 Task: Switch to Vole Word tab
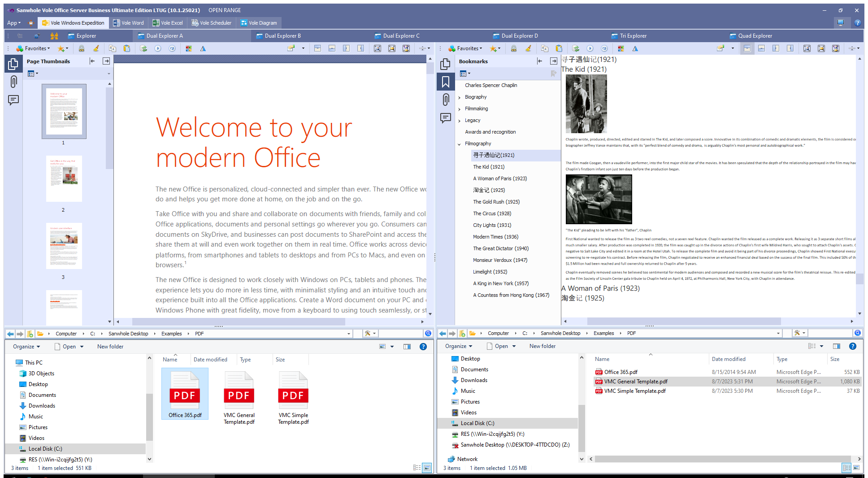128,23
